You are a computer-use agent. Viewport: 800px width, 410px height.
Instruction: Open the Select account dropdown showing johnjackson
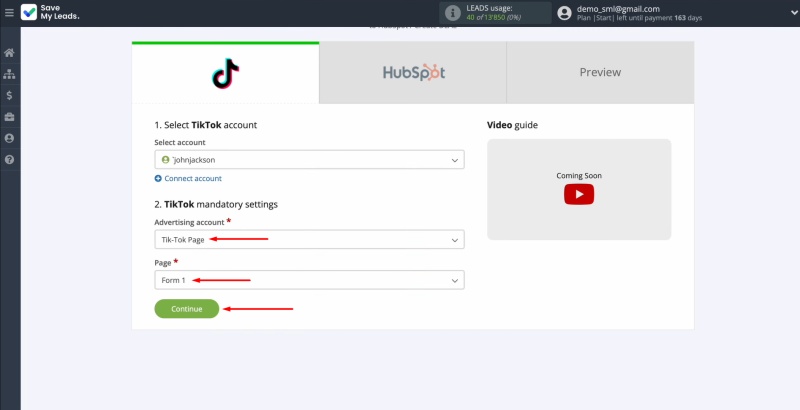point(309,160)
